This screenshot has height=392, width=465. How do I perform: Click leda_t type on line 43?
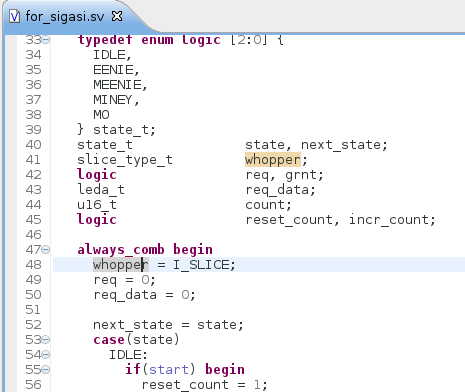[101, 190]
